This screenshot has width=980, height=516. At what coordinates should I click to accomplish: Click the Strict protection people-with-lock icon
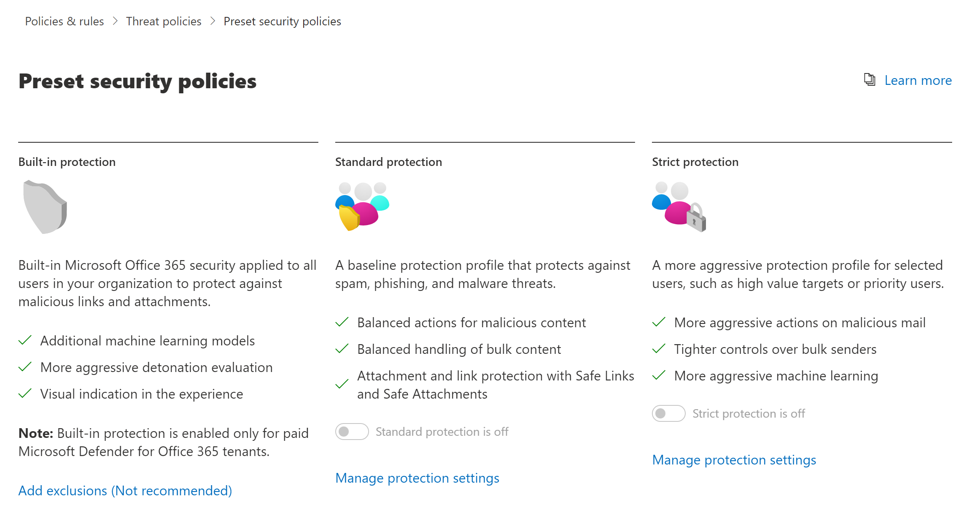pyautogui.click(x=679, y=206)
